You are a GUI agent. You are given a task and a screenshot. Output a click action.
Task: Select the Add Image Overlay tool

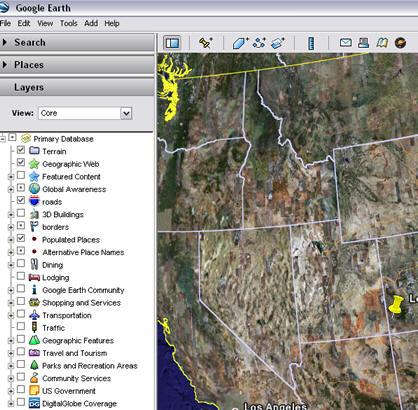(277, 43)
